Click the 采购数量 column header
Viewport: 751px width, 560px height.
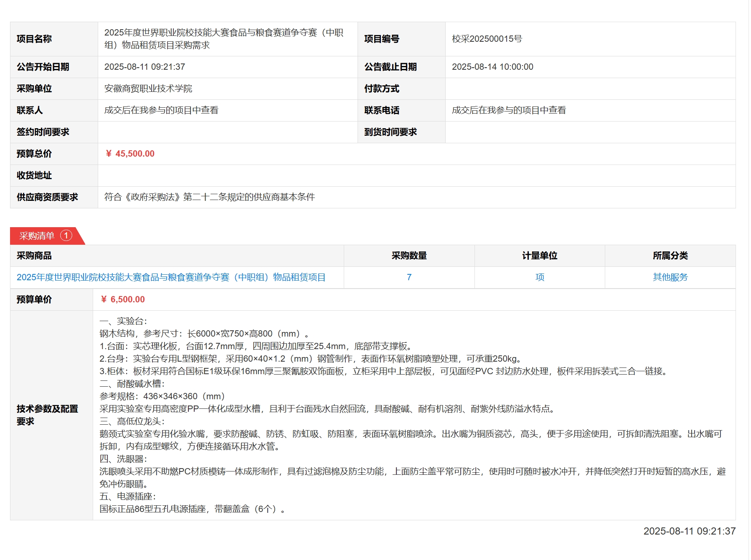pos(409,256)
